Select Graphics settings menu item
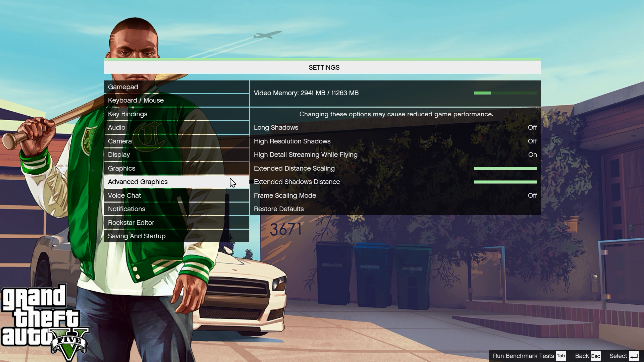 click(x=121, y=168)
